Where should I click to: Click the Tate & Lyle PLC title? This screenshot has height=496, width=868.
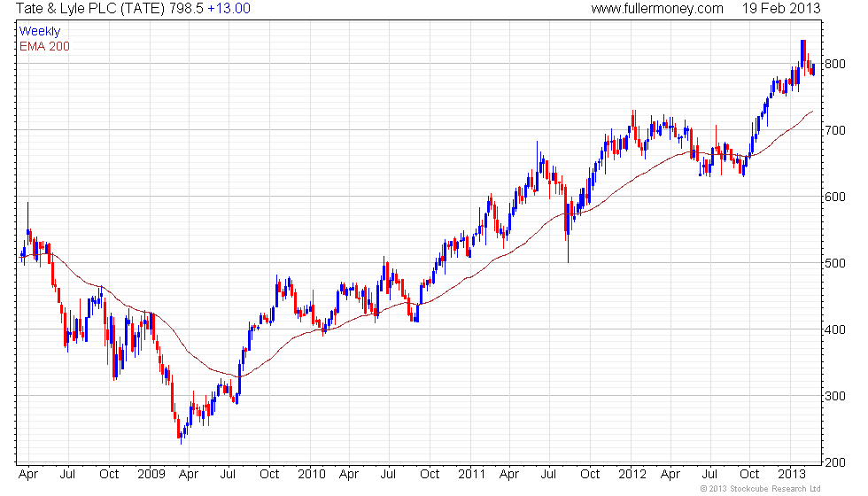tap(90, 8)
